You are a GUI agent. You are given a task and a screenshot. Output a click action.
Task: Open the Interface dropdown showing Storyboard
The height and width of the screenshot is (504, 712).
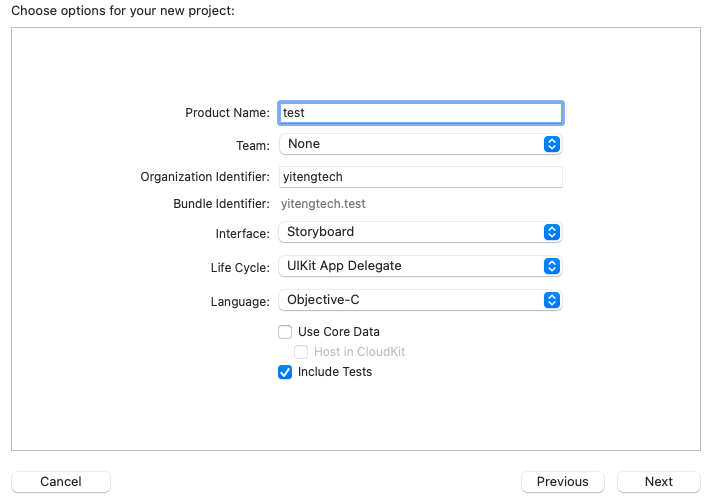pos(420,232)
